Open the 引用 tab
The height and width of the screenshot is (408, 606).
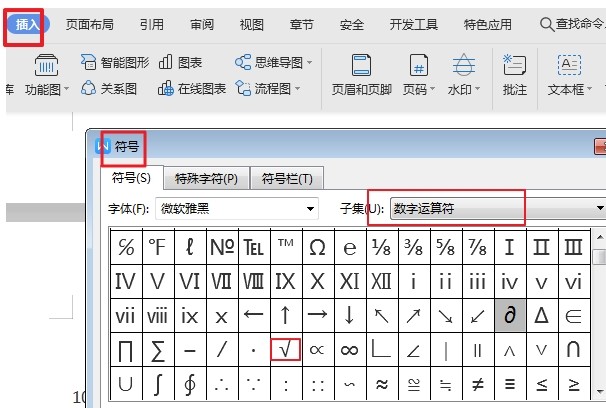point(152,25)
